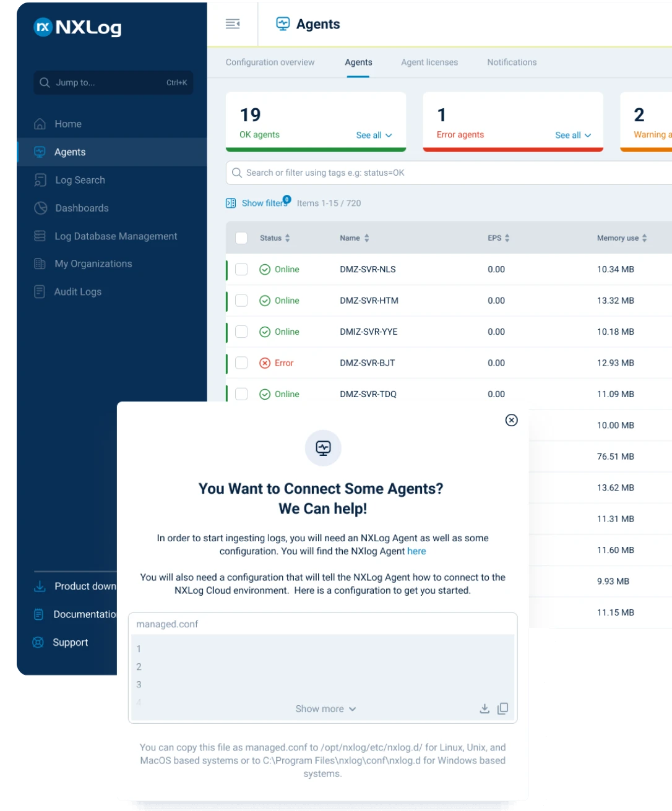Open Support using the headset icon
This screenshot has width=672, height=811.
(x=38, y=642)
